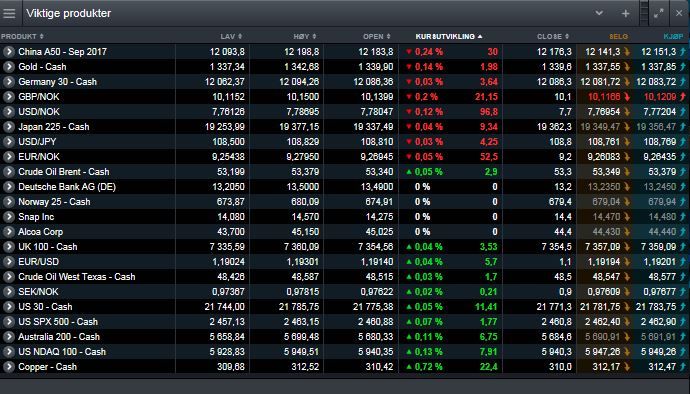
Task: Click buy price 21 783,75 for US 30
Action: coord(656,307)
